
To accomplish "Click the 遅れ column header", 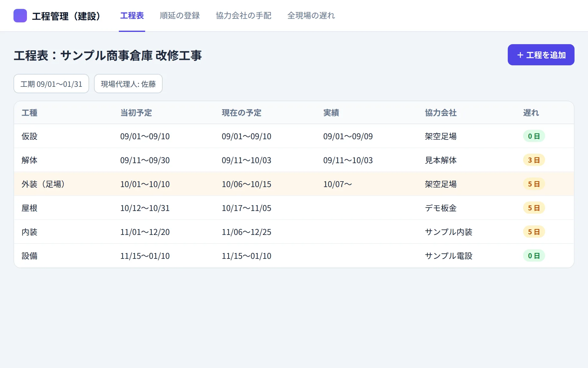I will (x=531, y=113).
